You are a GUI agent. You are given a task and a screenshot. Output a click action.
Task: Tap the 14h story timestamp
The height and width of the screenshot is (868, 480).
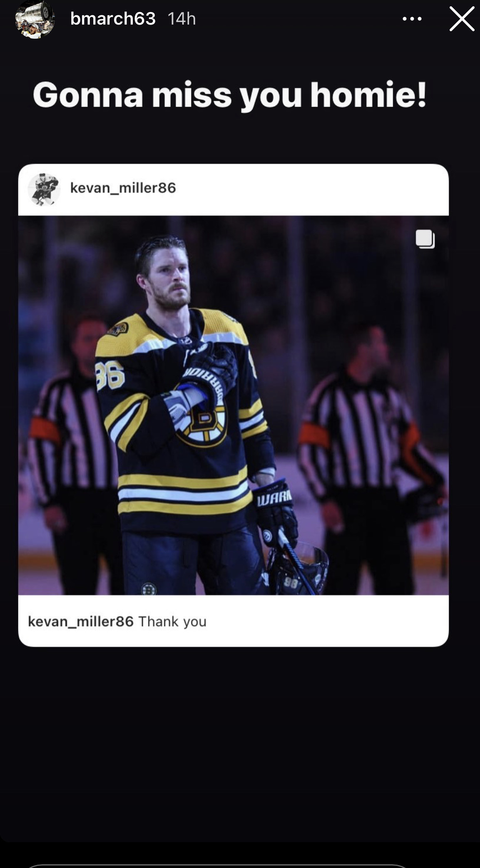(x=182, y=19)
